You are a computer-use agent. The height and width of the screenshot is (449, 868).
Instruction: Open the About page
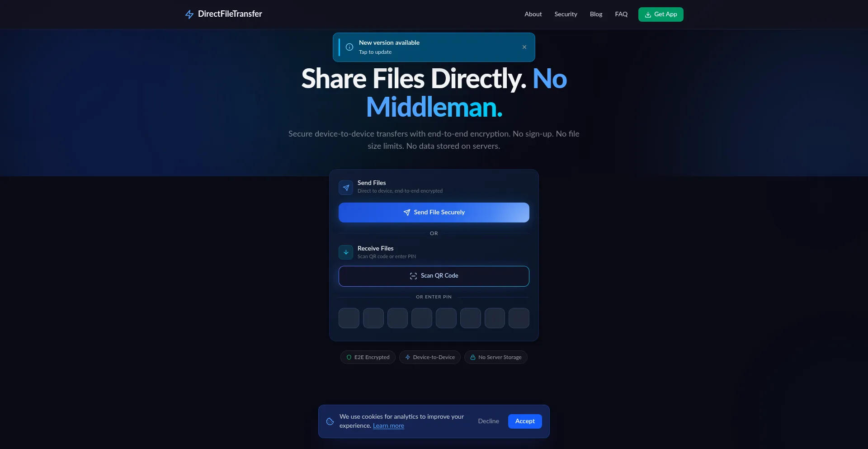(533, 14)
